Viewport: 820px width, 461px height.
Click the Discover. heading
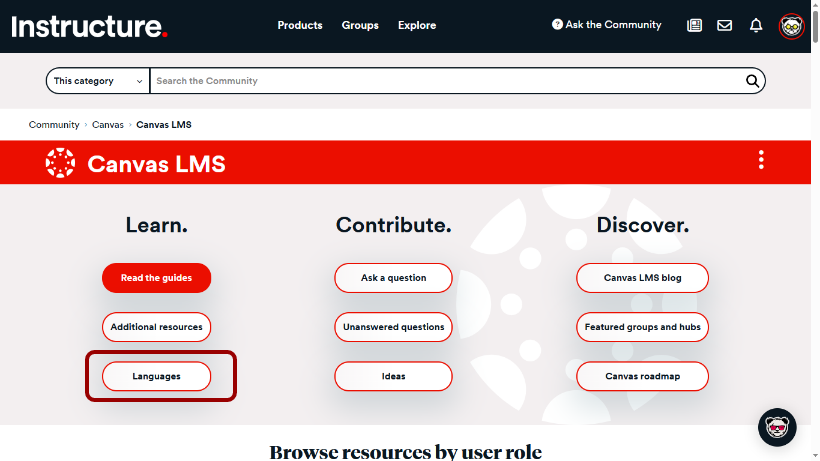click(x=643, y=225)
